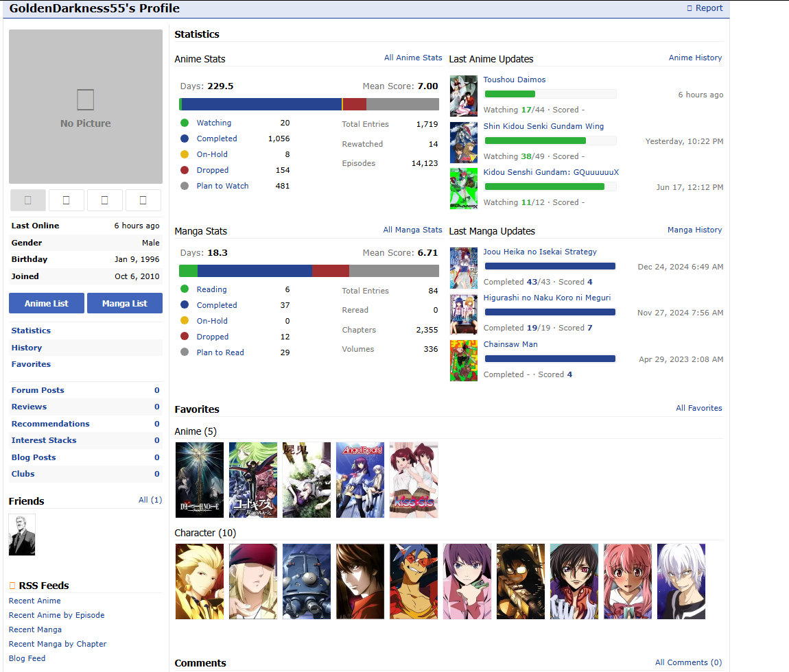Screen dimensions: 789x672
Task: Open Recent Anime by Episode feed
Action: click(x=57, y=615)
